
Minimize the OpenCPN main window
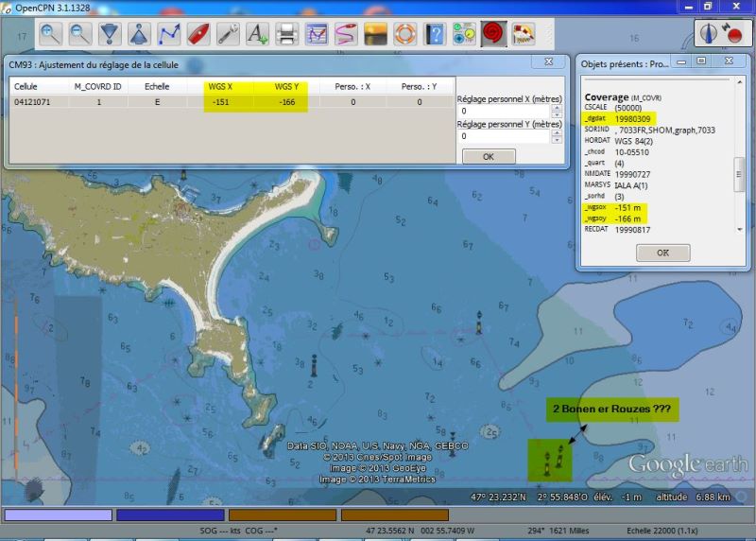tap(689, 7)
